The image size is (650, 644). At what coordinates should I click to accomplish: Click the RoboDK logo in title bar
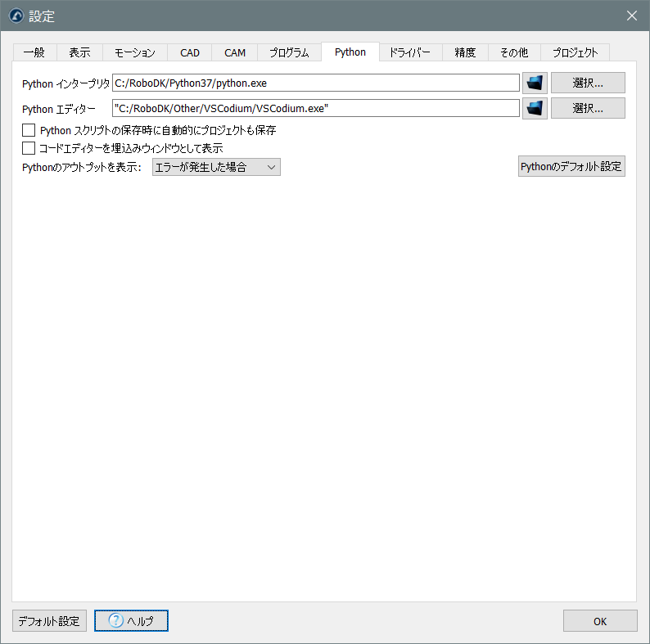tap(16, 16)
